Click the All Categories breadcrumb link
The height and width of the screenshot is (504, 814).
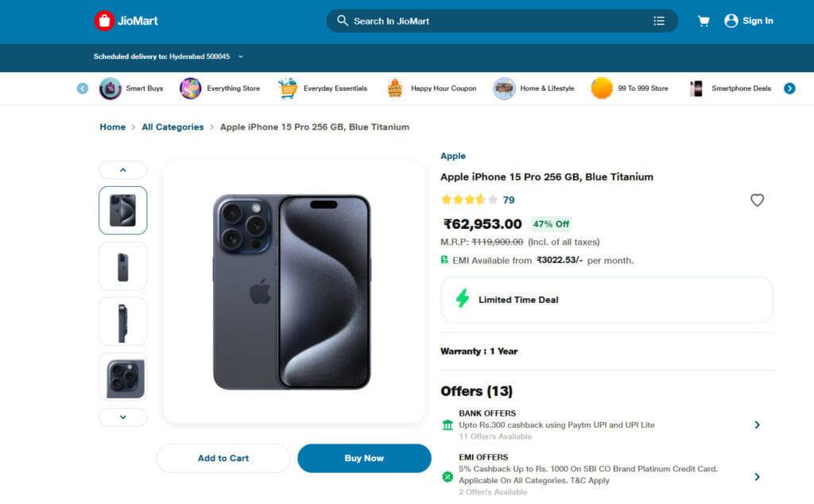tap(172, 127)
